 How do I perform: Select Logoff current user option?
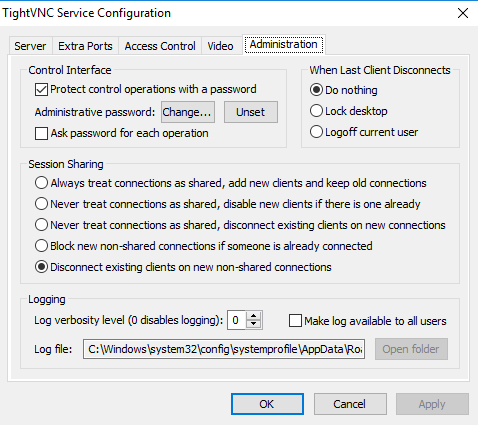(316, 132)
